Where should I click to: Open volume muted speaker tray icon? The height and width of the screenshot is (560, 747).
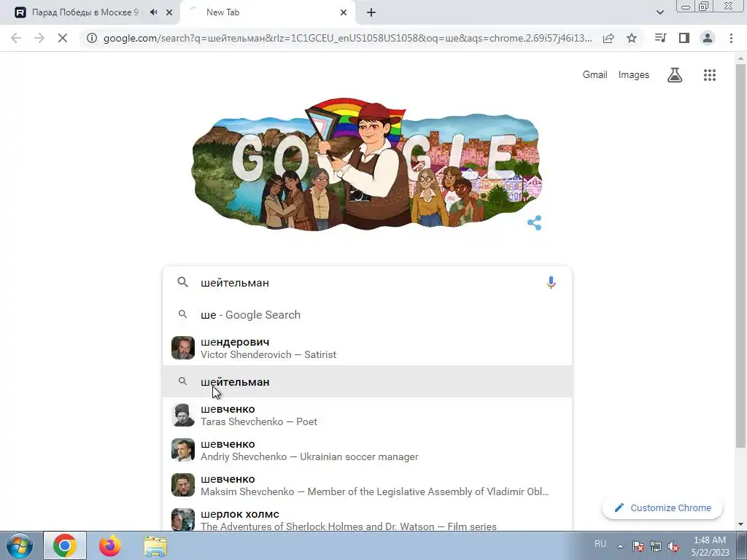[x=673, y=546]
